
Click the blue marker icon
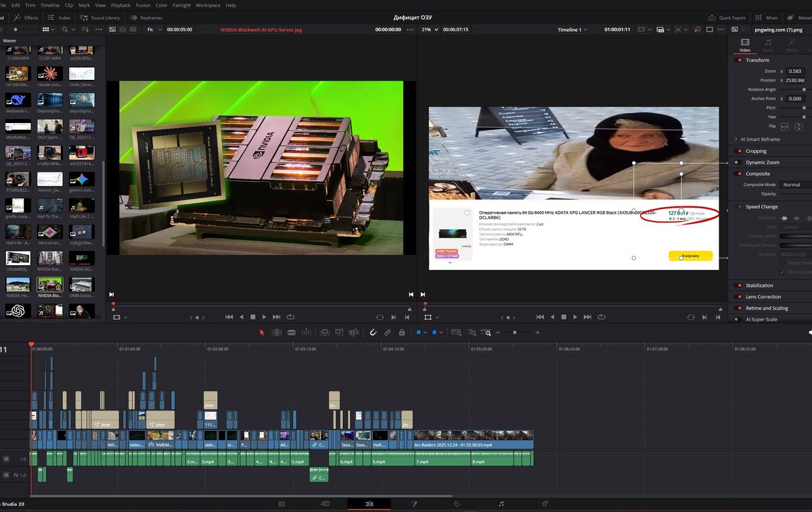434,332
